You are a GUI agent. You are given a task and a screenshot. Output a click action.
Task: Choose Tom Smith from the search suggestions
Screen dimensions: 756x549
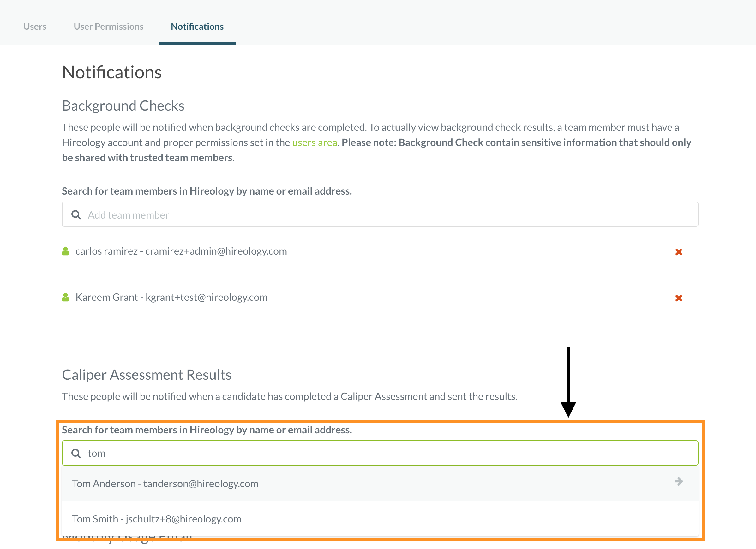157,519
